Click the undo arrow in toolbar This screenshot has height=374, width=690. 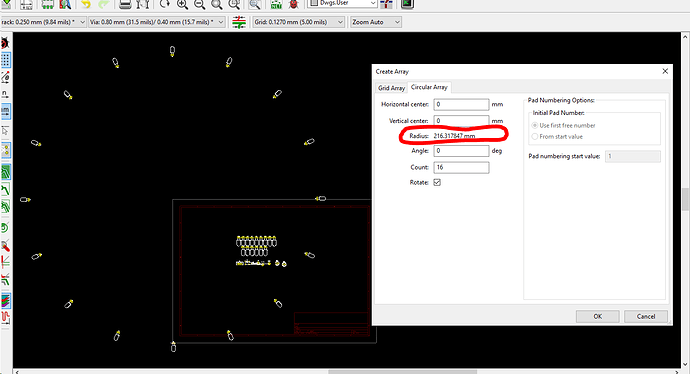point(86,4)
